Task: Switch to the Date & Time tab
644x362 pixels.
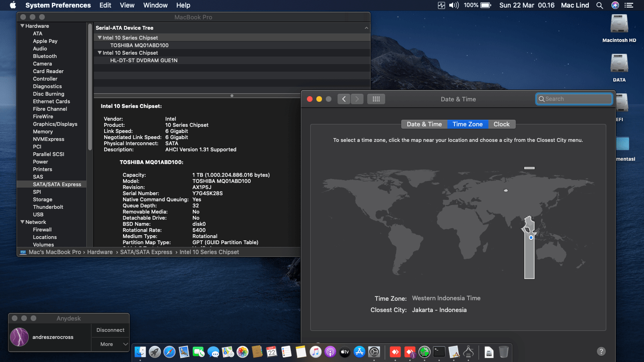Action: pos(424,124)
